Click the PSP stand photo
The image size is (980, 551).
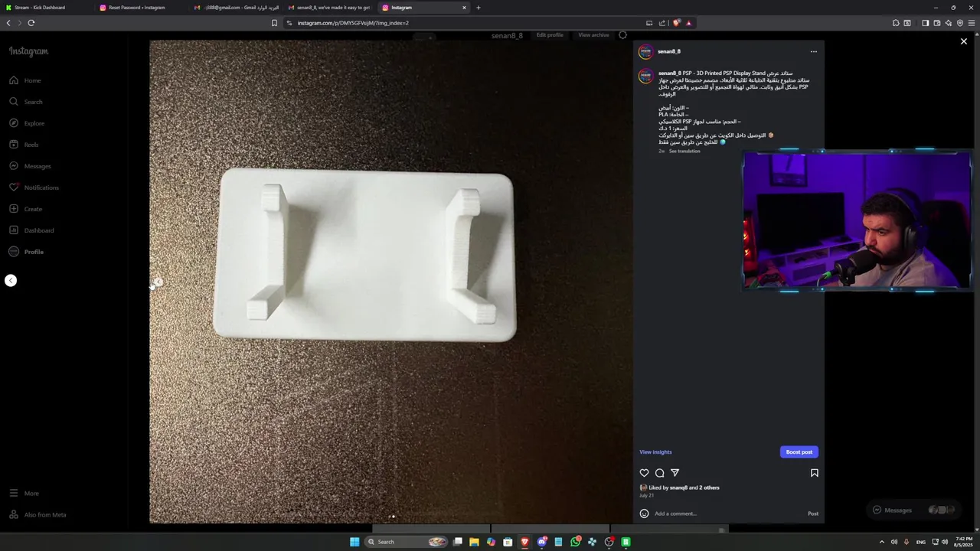tap(390, 282)
